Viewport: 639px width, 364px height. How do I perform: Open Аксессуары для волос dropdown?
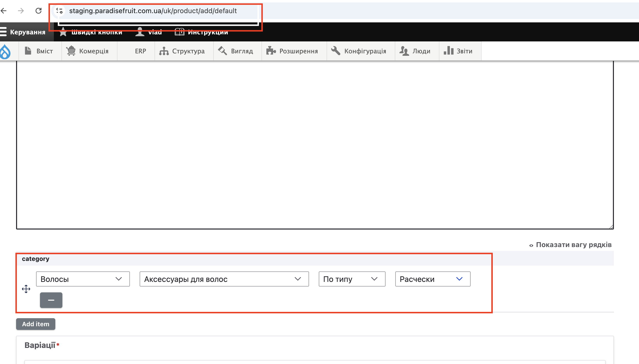(x=224, y=279)
